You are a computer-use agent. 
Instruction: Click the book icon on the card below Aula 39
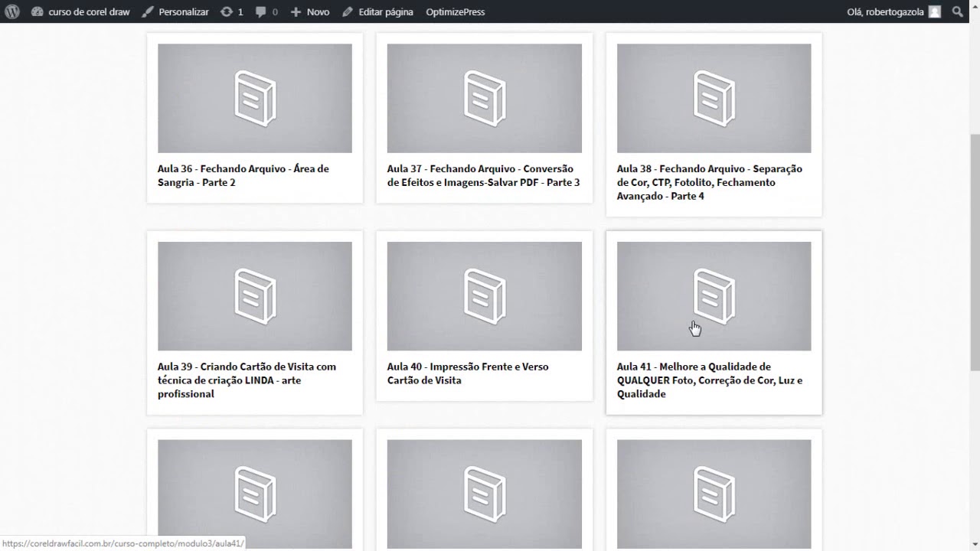tap(255, 494)
